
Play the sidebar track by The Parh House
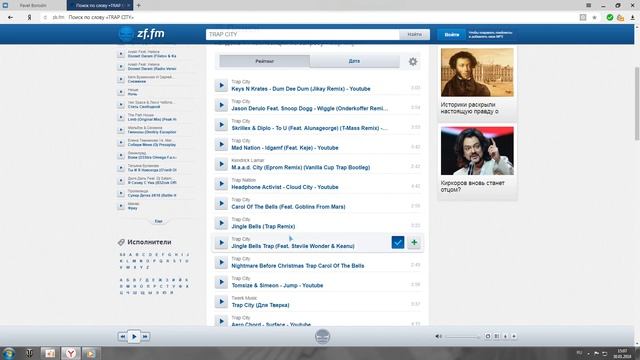[121, 117]
